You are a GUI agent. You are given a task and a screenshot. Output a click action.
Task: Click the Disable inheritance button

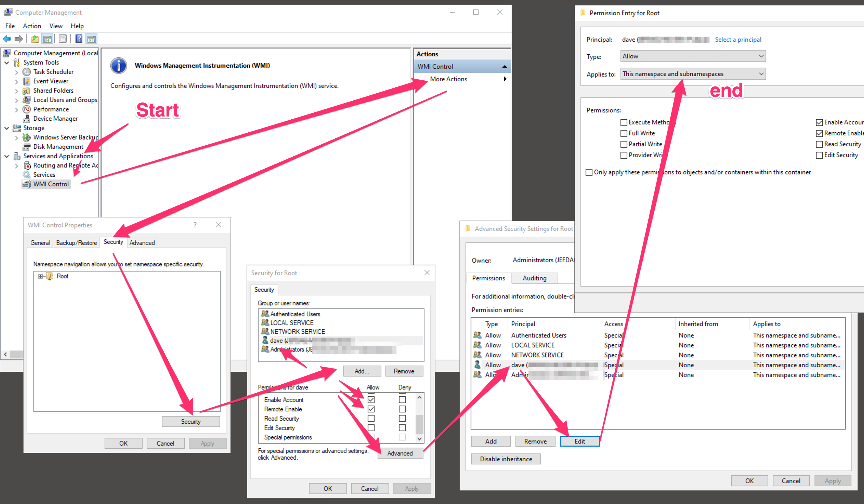point(505,459)
